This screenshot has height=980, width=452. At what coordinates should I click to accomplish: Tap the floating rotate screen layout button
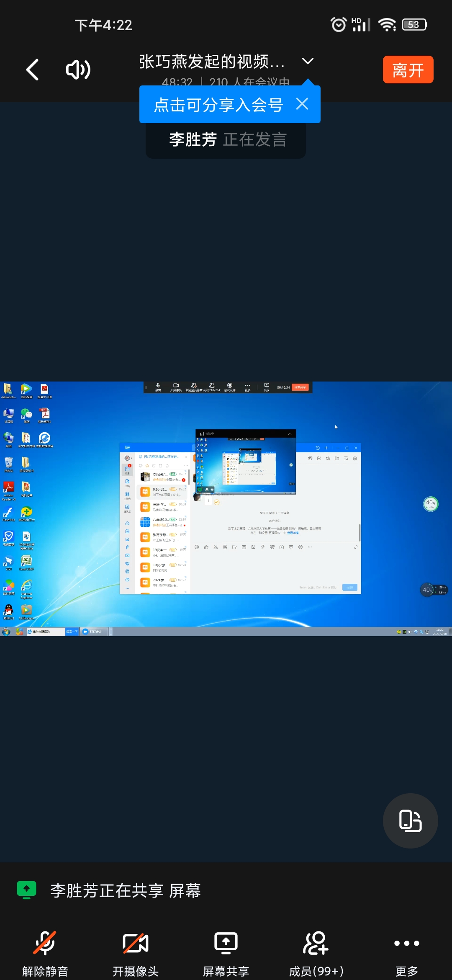[x=410, y=820]
